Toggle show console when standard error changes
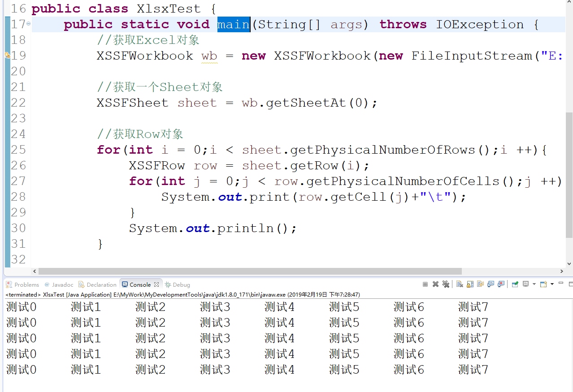573x392 pixels. coord(501,284)
